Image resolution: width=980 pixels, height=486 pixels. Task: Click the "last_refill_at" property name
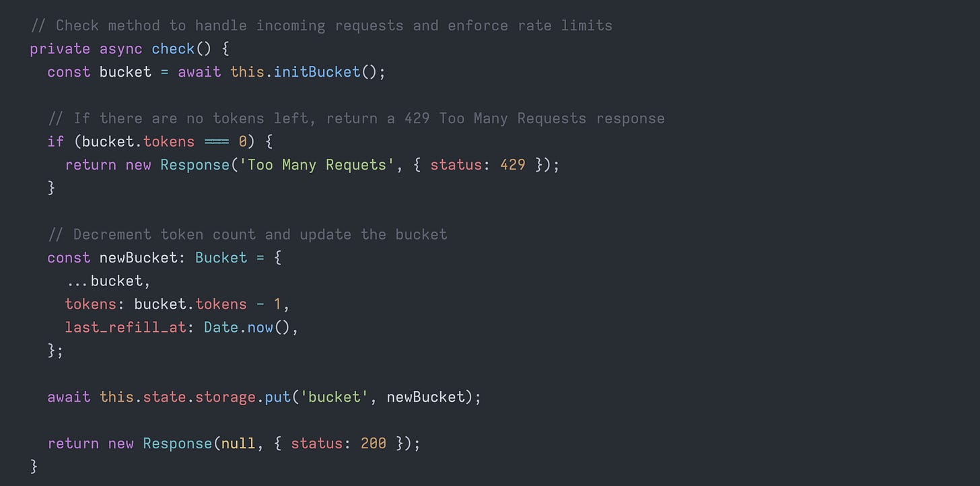(126, 327)
